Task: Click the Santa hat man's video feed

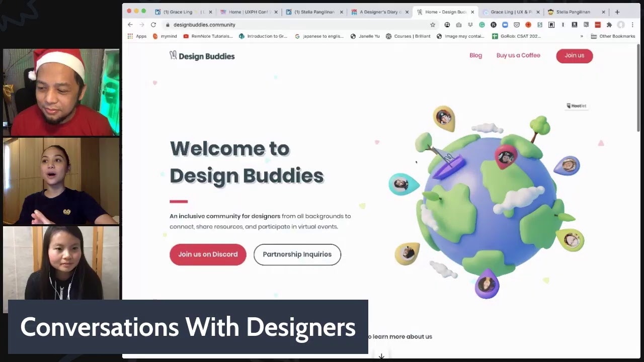Action: (x=61, y=92)
